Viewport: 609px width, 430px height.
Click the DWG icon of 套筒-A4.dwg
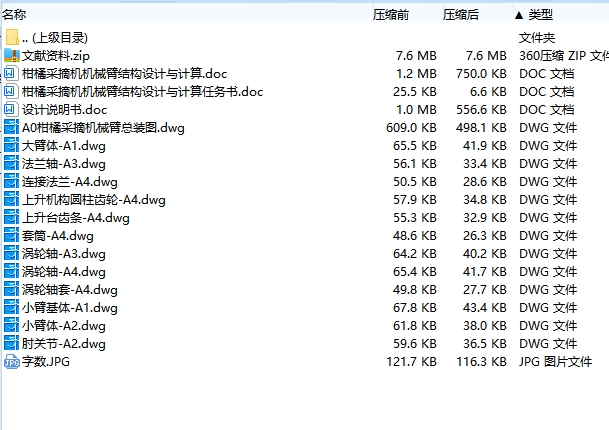[x=11, y=235]
